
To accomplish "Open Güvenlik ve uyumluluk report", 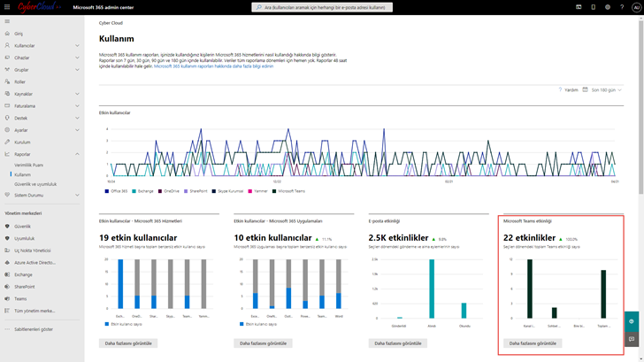I will pyautogui.click(x=35, y=184).
